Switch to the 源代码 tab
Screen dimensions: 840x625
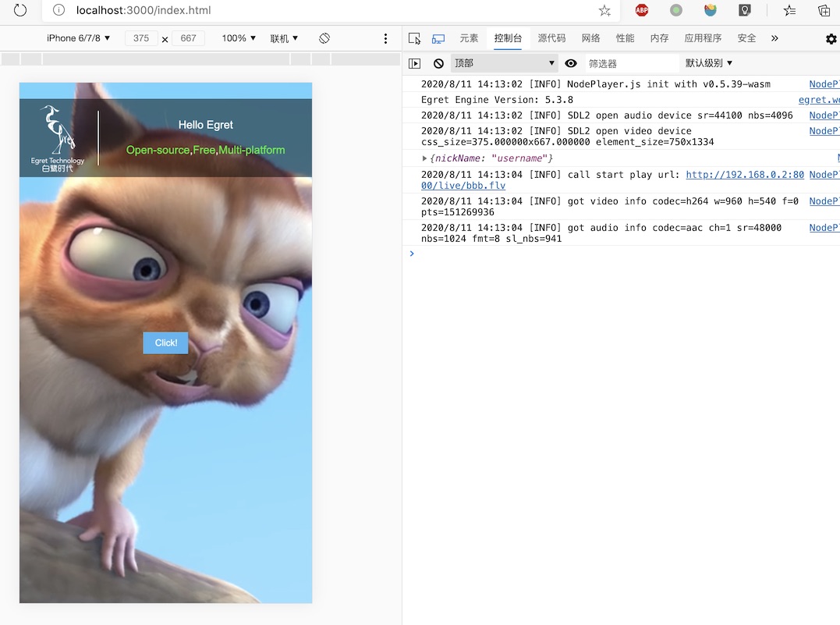coord(551,38)
